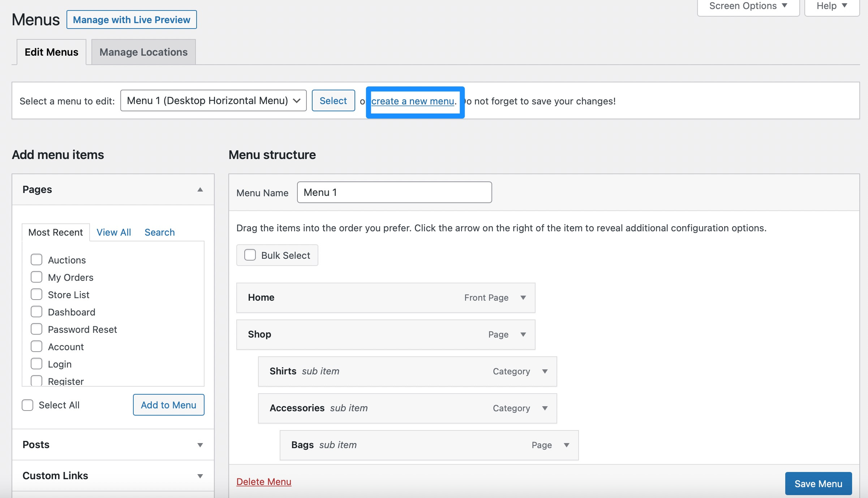Image resolution: width=868 pixels, height=498 pixels.
Task: Expand the Custom Links section
Action: tap(199, 476)
